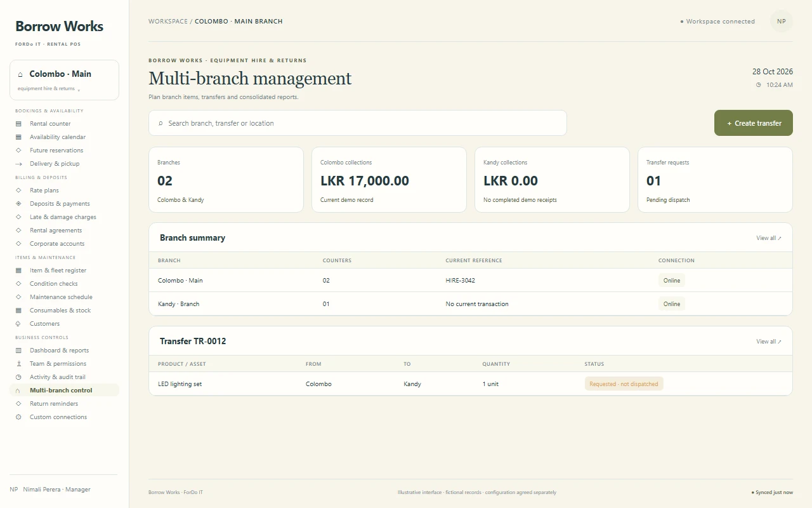This screenshot has width=812, height=508.
Task: Click the search magnifier icon
Action: [x=160, y=123]
